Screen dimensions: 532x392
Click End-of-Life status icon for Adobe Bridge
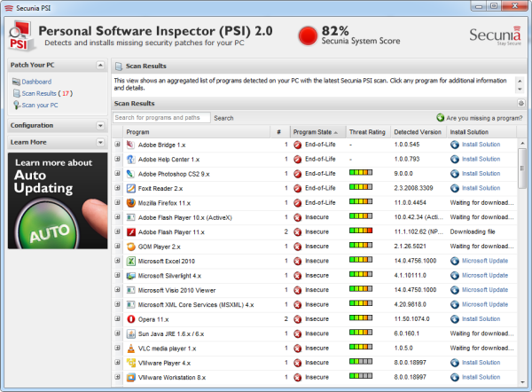298,145
